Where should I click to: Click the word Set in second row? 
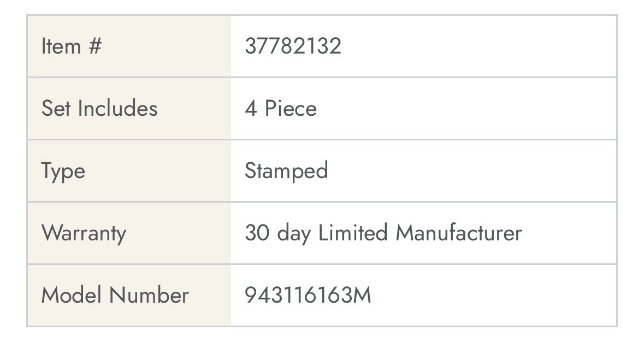click(56, 109)
